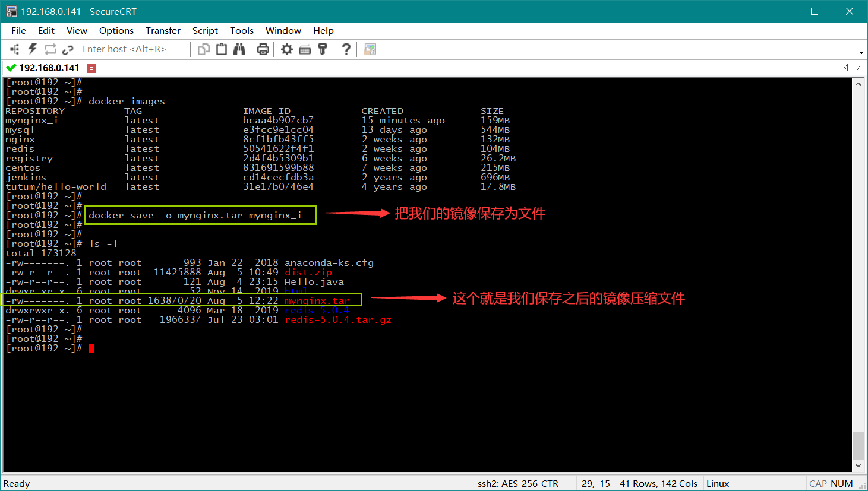Open the Keymap Editor keyboard icon
Viewport: 868px width, 491px height.
coord(305,49)
